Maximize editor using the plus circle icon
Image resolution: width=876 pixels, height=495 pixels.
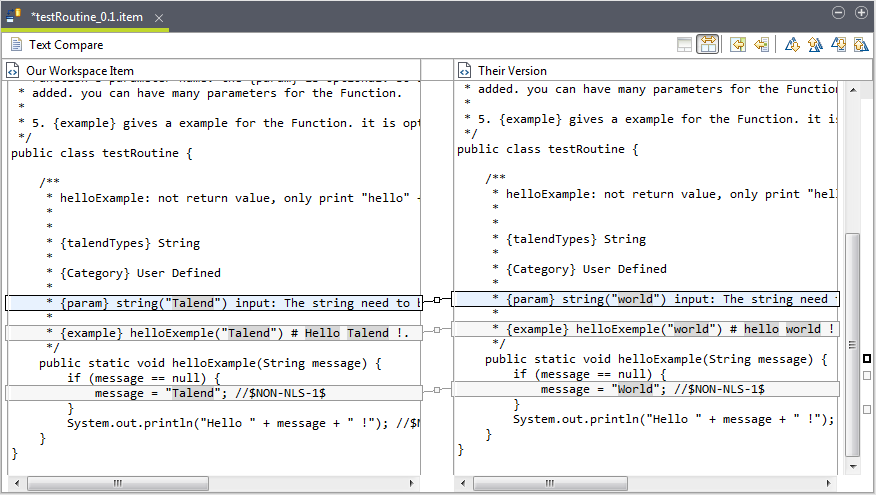pos(861,13)
